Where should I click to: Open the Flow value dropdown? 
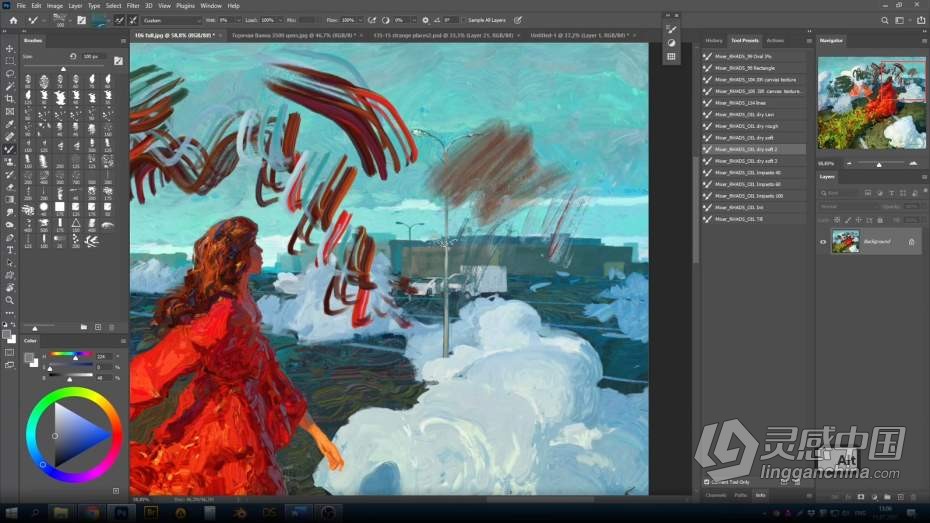point(359,20)
